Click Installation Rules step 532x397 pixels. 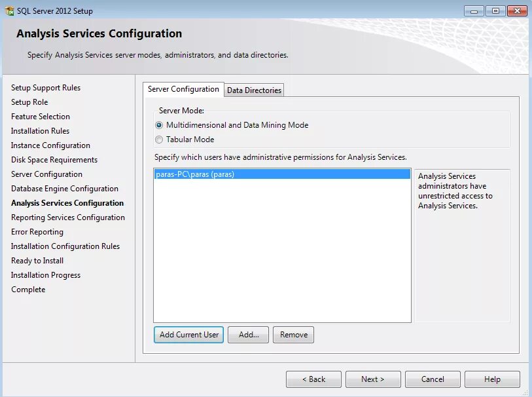(x=40, y=131)
